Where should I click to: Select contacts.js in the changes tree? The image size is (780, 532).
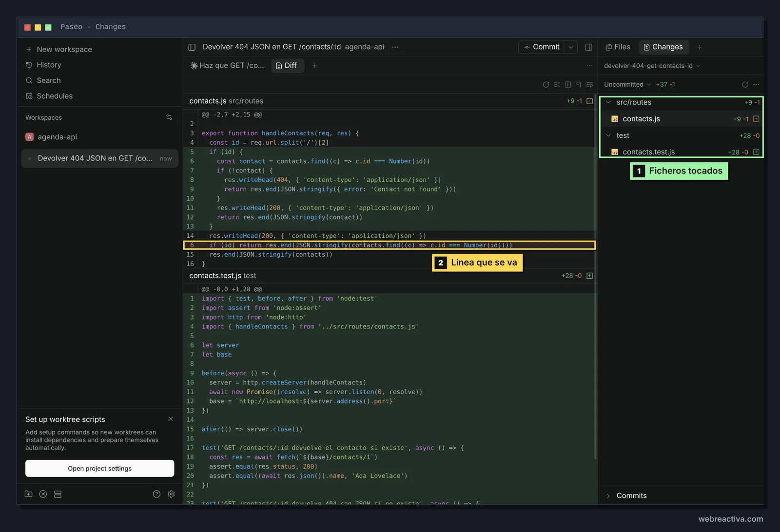(681, 119)
